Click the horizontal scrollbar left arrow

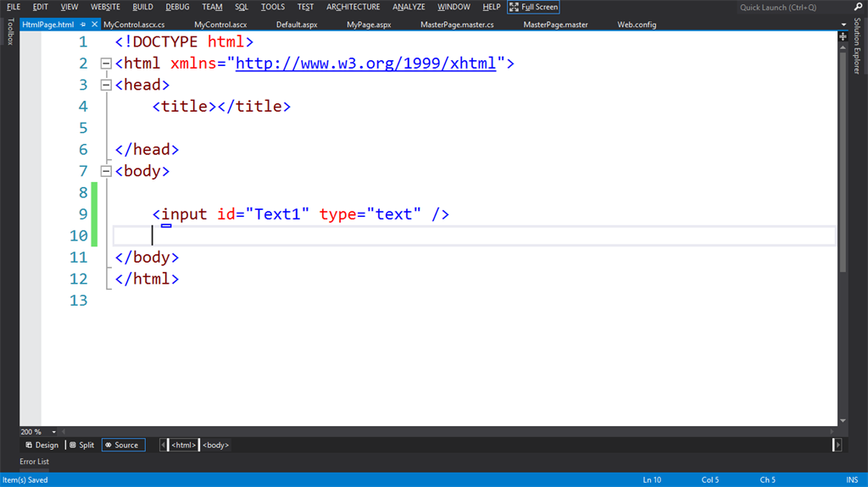point(64,432)
